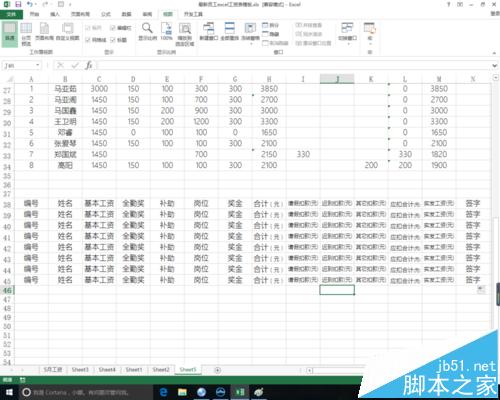500x400 pixels.
Task: Click the Insert Function fx icon
Action: pyautogui.click(x=89, y=65)
